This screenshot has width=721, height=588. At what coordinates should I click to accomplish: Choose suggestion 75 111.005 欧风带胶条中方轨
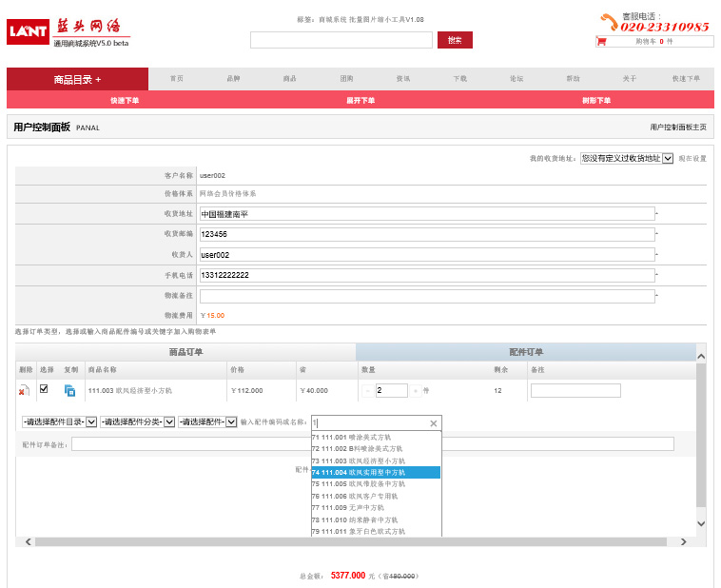(x=376, y=484)
